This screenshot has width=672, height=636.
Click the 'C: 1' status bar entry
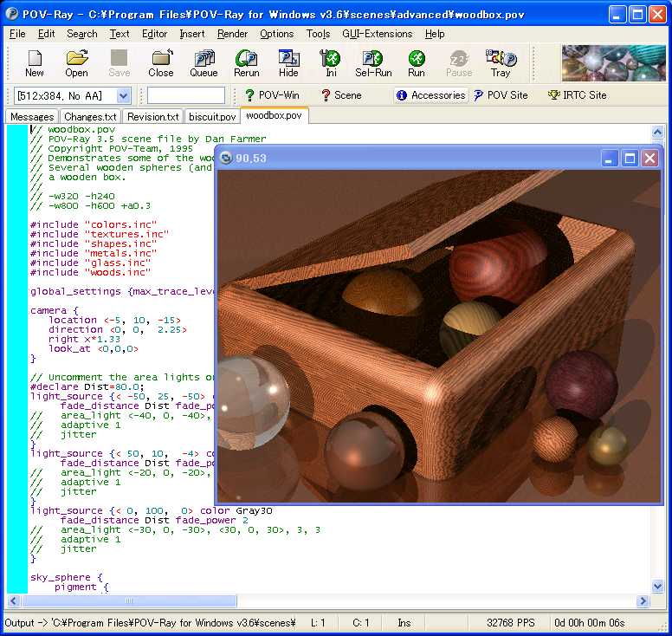tap(360, 623)
